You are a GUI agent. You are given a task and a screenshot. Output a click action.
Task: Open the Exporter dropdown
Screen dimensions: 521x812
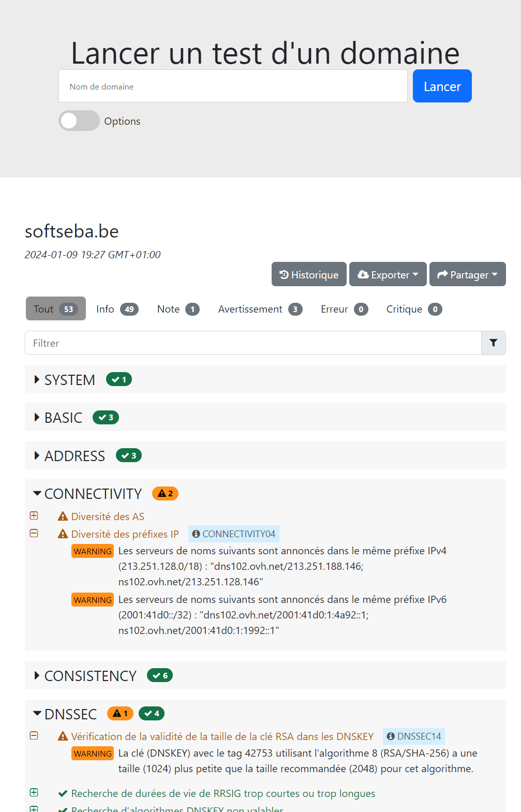click(388, 274)
